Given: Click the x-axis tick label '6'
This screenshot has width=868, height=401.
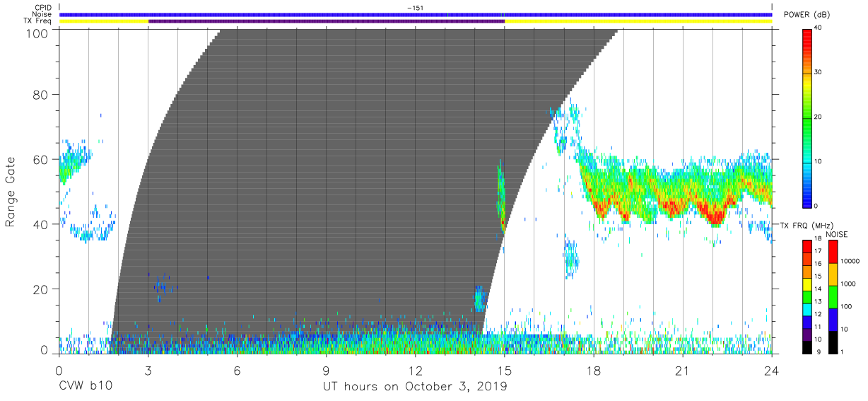Looking at the screenshot, I should (237, 371).
